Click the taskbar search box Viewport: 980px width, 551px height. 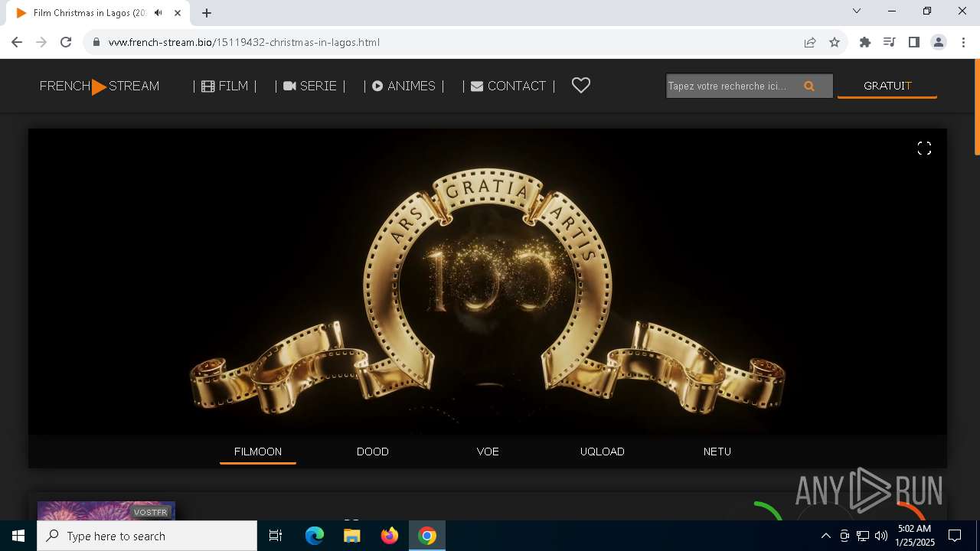(x=147, y=536)
